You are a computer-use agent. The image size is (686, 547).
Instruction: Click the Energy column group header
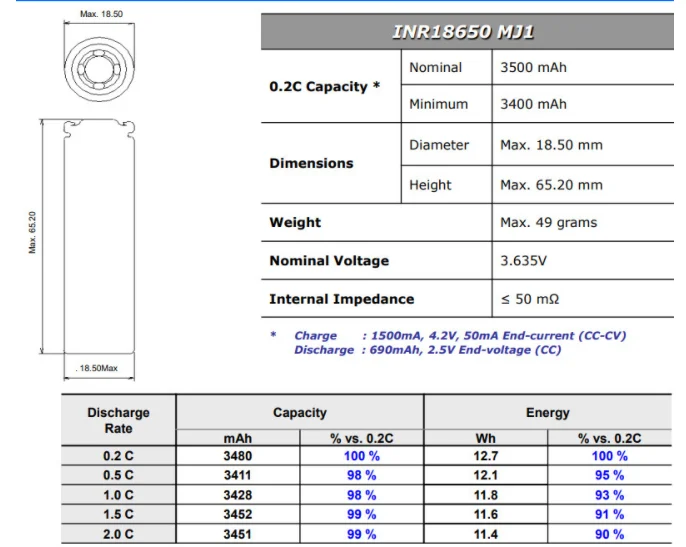pyautogui.click(x=547, y=412)
